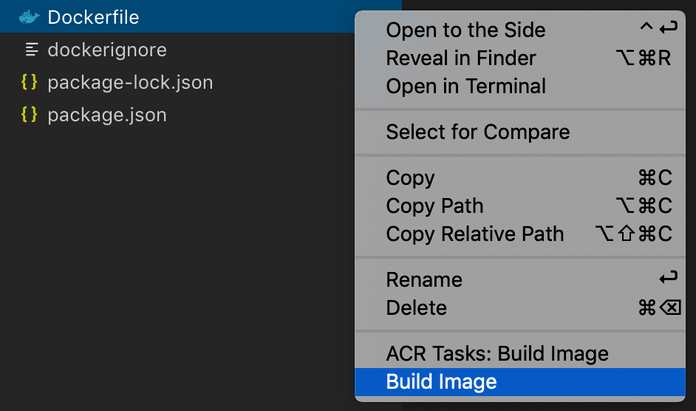This screenshot has width=696, height=411.
Task: Click the highlighted Build Image option
Action: pos(441,382)
